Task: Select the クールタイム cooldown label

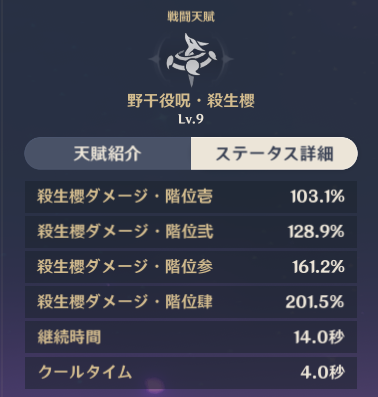Action: (85, 372)
